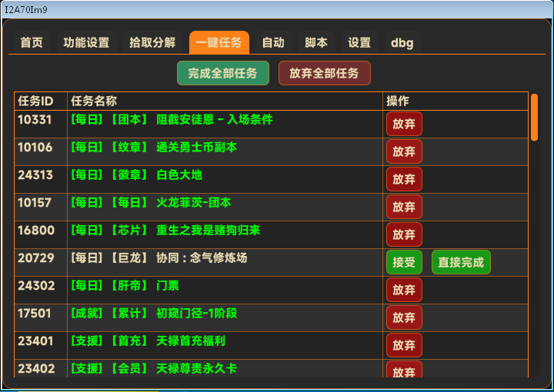This screenshot has width=554, height=392.
Task: Open the 自动 tab
Action: point(273,43)
